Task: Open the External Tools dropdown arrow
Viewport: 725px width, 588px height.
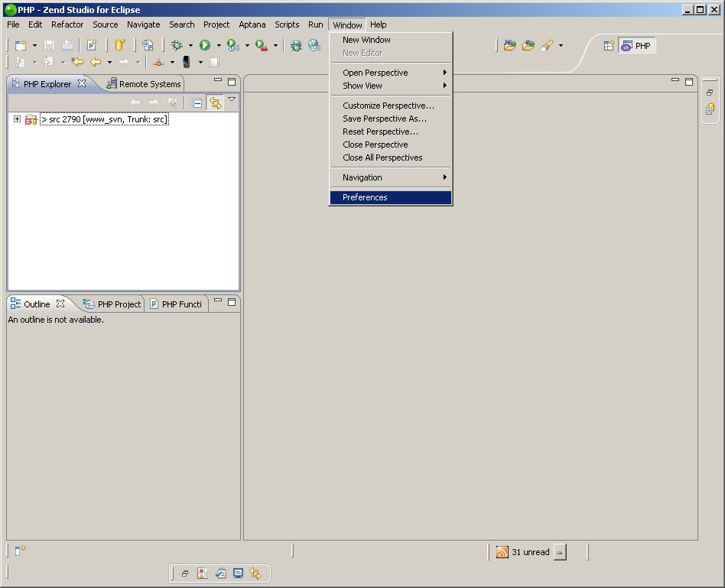Action: point(275,45)
